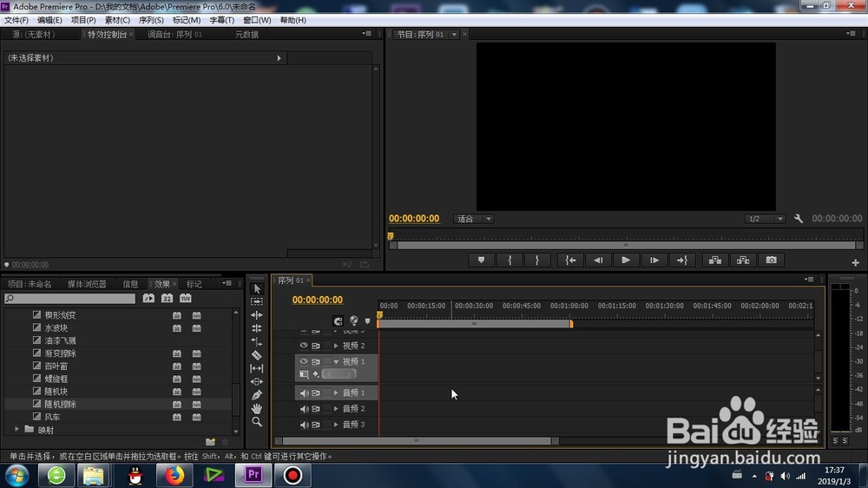The width and height of the screenshot is (868, 488).
Task: Toggle sync lock on 视频 2 track
Action: tap(316, 346)
